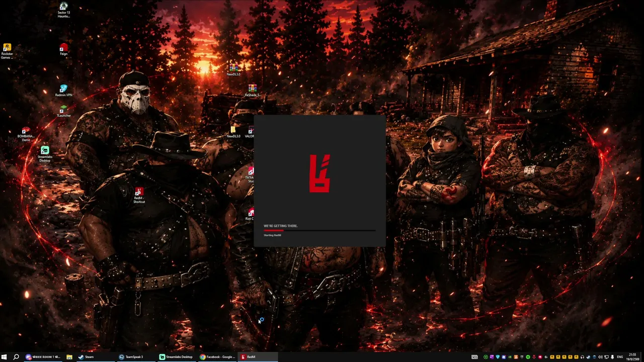Screen dimensions: 644x362
Task: Open the touch keyboard tray icon
Action: click(474, 357)
